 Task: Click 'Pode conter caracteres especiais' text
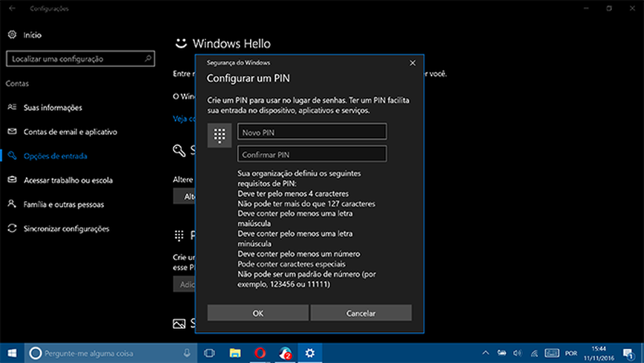pyautogui.click(x=291, y=264)
